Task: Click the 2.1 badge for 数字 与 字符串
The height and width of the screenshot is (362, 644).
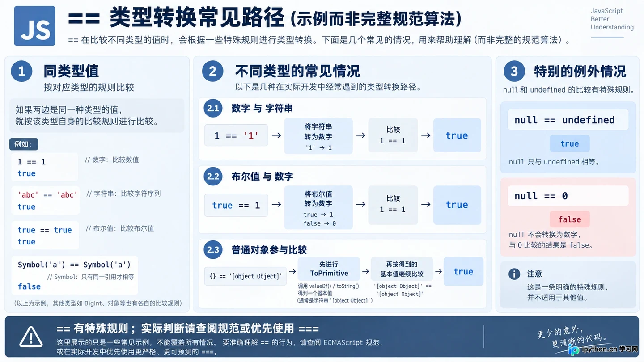Action: (x=213, y=108)
